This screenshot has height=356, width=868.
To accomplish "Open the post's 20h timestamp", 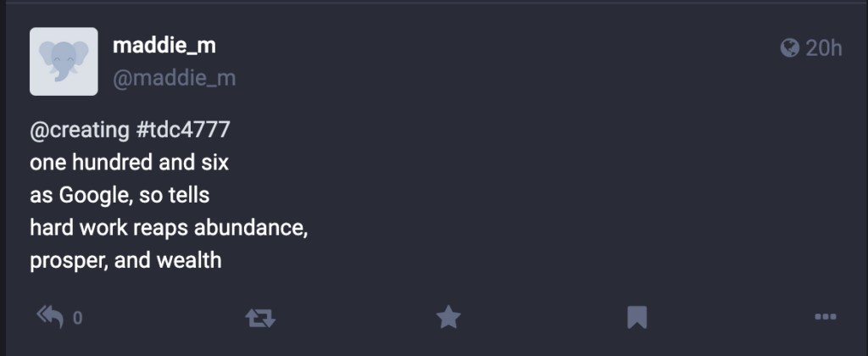I will pyautogui.click(x=823, y=48).
